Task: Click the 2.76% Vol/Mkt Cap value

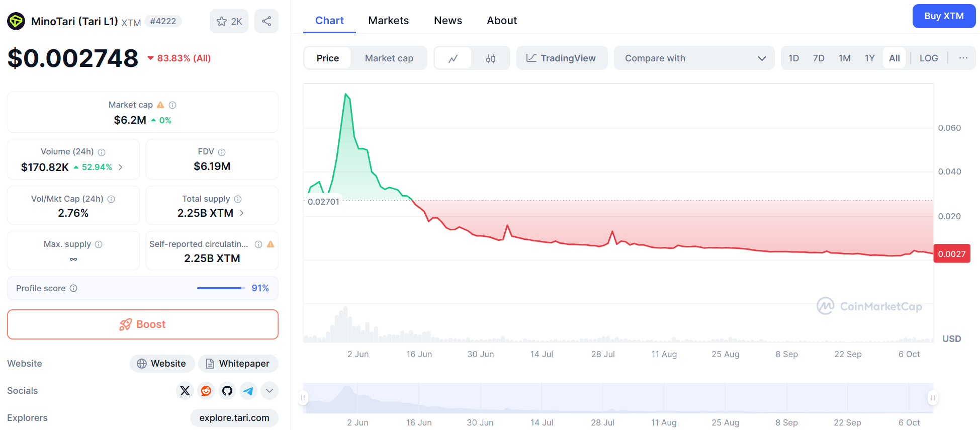Action: (73, 213)
